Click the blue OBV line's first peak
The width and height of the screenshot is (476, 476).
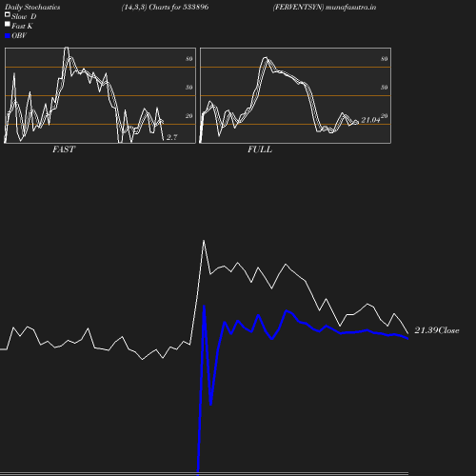(x=204, y=307)
